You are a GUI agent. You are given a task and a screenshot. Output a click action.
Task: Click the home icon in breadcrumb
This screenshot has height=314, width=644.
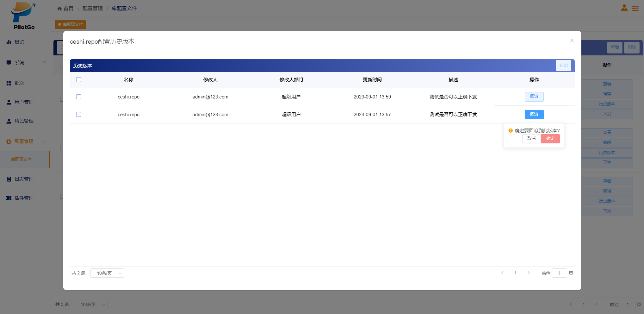point(59,9)
